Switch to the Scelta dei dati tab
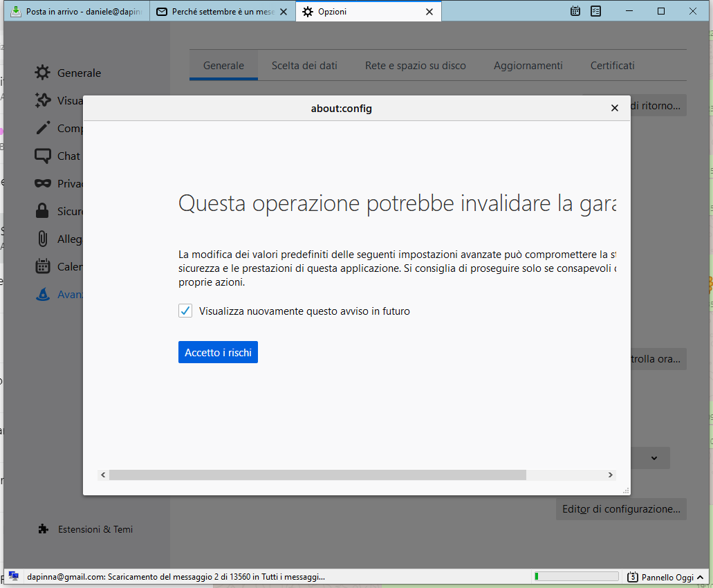Screen dimensions: 713x588 (304, 66)
